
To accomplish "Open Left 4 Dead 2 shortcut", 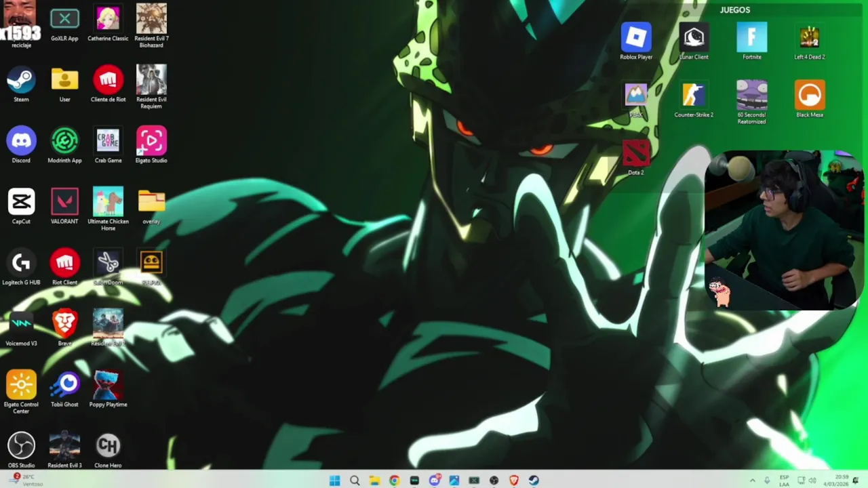I will point(810,42).
